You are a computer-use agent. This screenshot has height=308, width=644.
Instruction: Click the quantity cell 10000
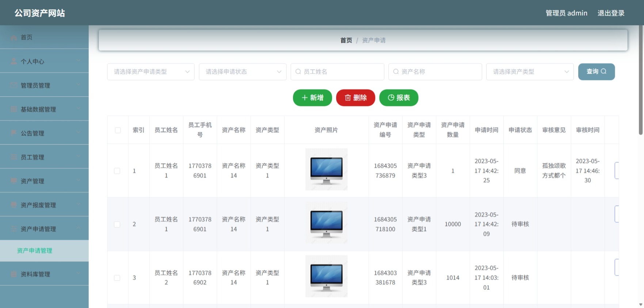point(453,224)
